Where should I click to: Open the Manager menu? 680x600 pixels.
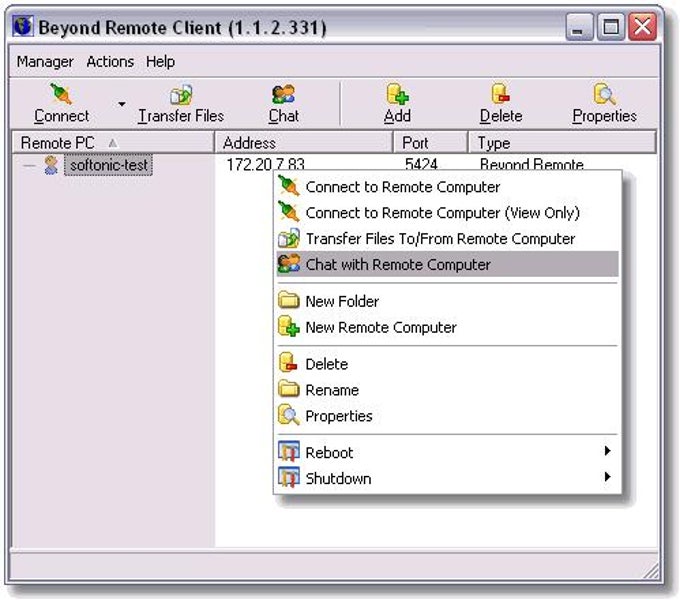(45, 62)
